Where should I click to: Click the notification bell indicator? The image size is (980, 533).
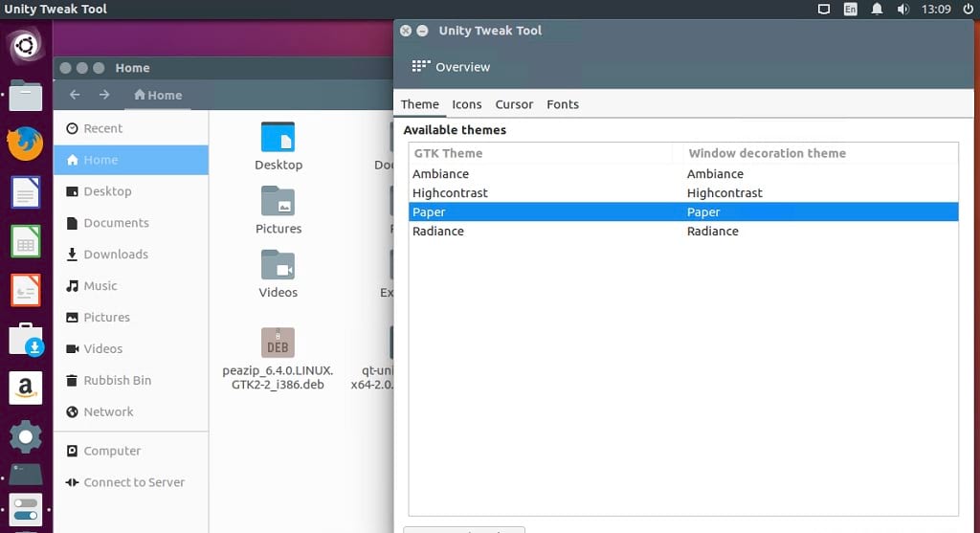[x=877, y=9]
